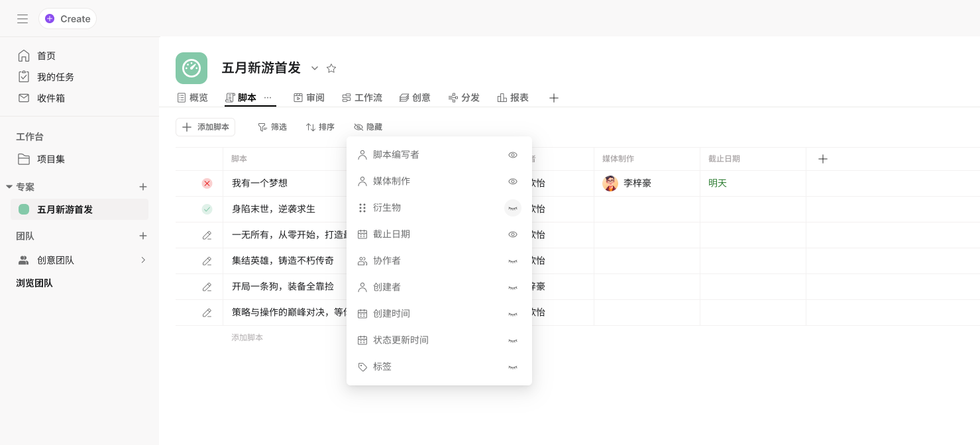Star the 五月新游首发 project
Screen dimensions: 980x445
331,68
